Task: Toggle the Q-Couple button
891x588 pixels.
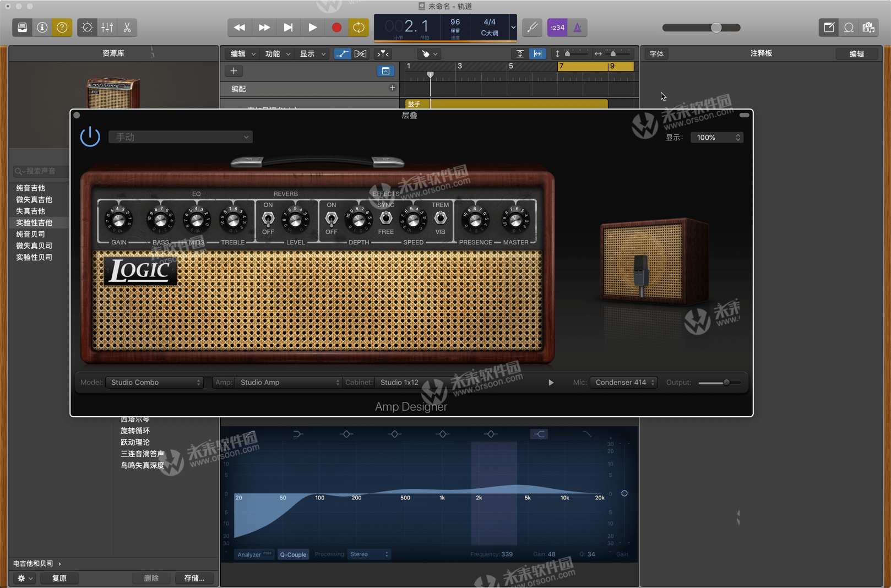Action: coord(293,554)
